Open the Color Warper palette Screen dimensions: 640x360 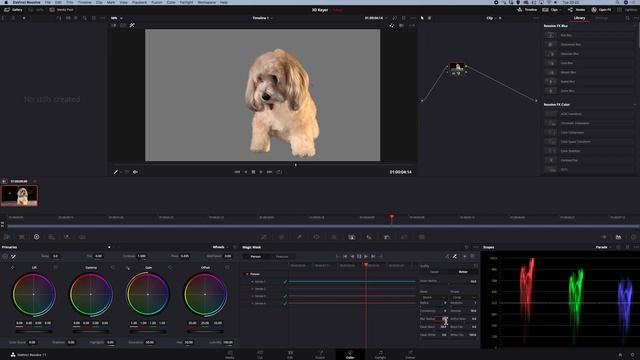pyautogui.click(x=281, y=237)
